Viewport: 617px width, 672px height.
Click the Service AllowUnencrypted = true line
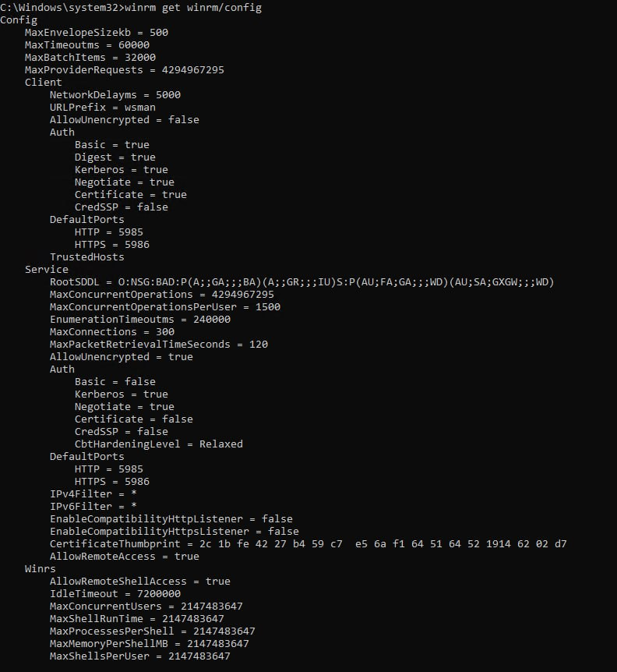122,356
